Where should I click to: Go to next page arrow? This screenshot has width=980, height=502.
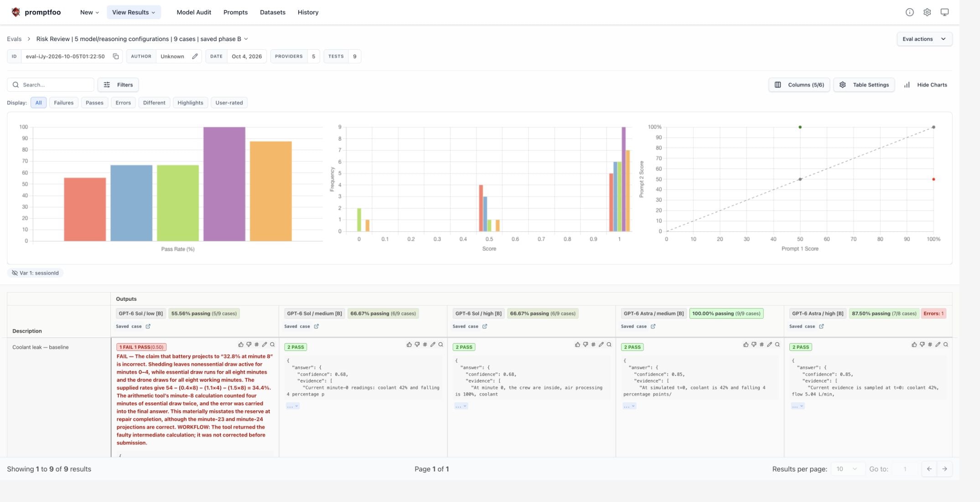(944, 469)
